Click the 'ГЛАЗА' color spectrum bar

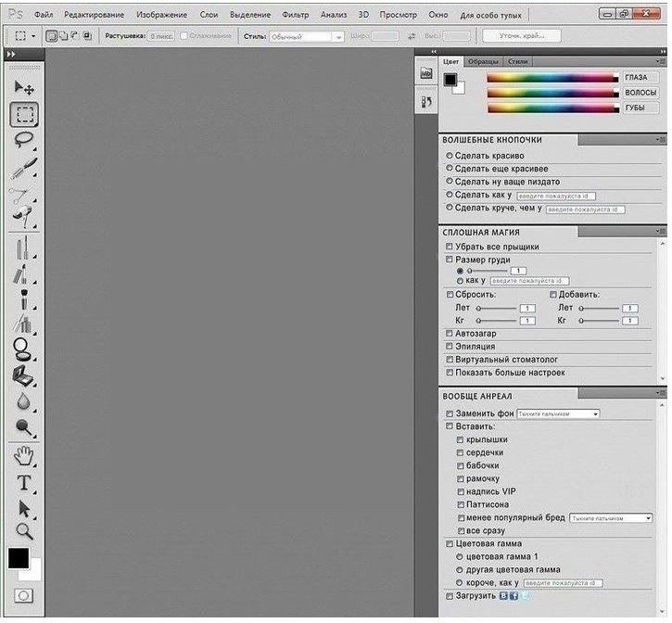[x=553, y=78]
